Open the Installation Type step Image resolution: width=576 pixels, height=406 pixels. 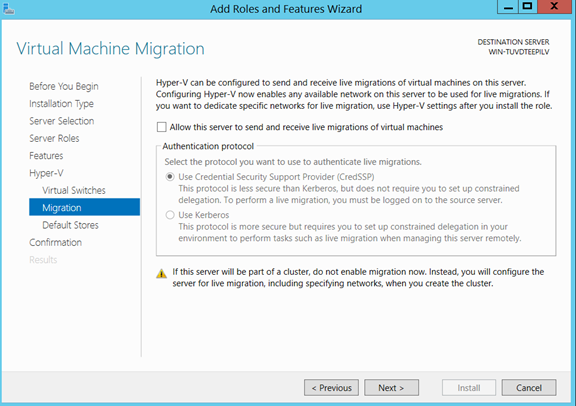[61, 104]
